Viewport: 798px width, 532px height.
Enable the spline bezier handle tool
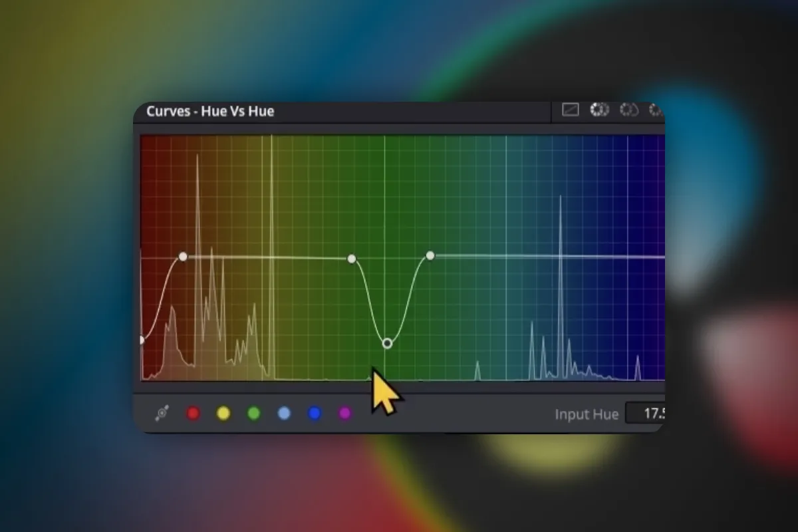(162, 414)
